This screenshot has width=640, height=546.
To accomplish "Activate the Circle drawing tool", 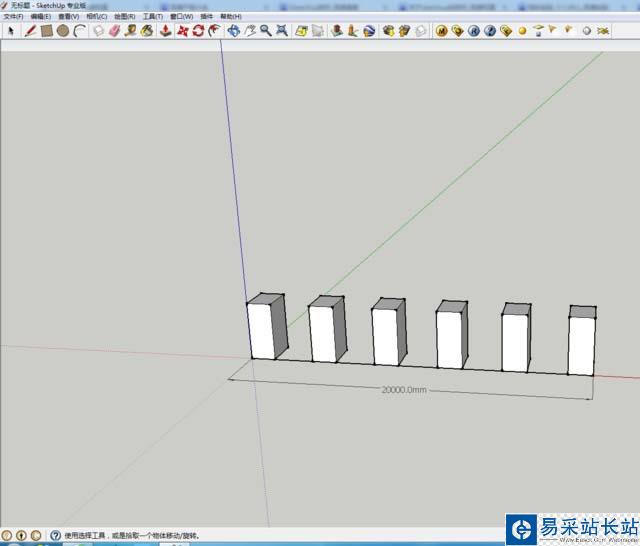I will [x=62, y=31].
